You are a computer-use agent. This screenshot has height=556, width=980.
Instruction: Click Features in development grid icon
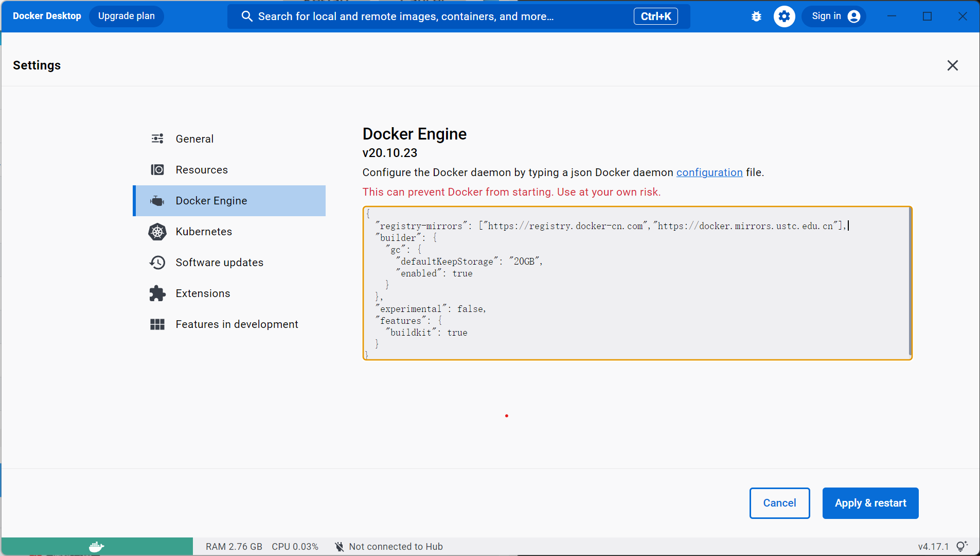pos(157,324)
